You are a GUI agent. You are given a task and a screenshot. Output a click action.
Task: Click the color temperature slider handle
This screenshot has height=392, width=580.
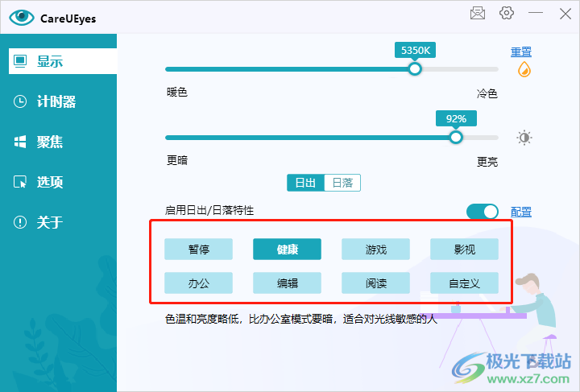[x=415, y=69]
